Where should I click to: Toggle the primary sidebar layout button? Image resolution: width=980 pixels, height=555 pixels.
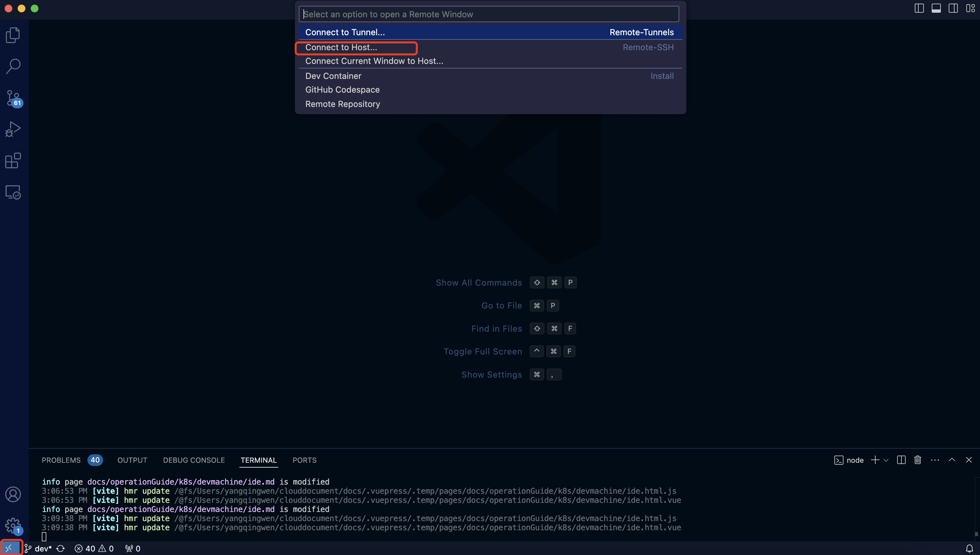coord(919,8)
